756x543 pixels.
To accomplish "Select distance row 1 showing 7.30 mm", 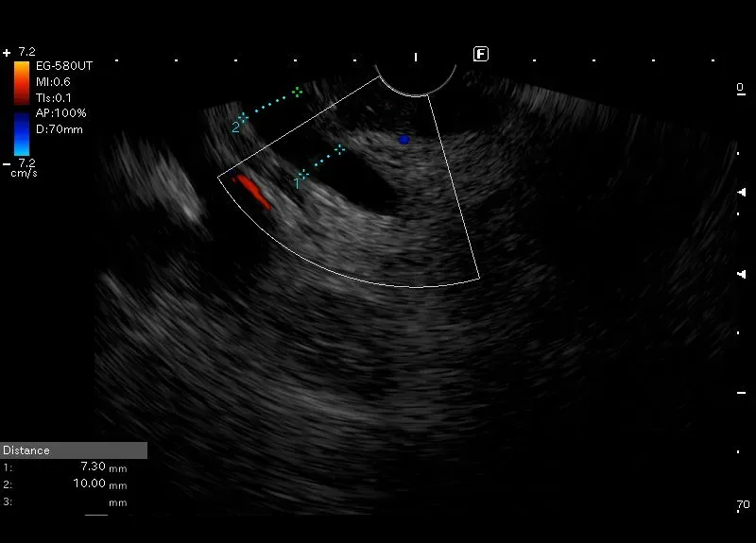I will click(66, 467).
